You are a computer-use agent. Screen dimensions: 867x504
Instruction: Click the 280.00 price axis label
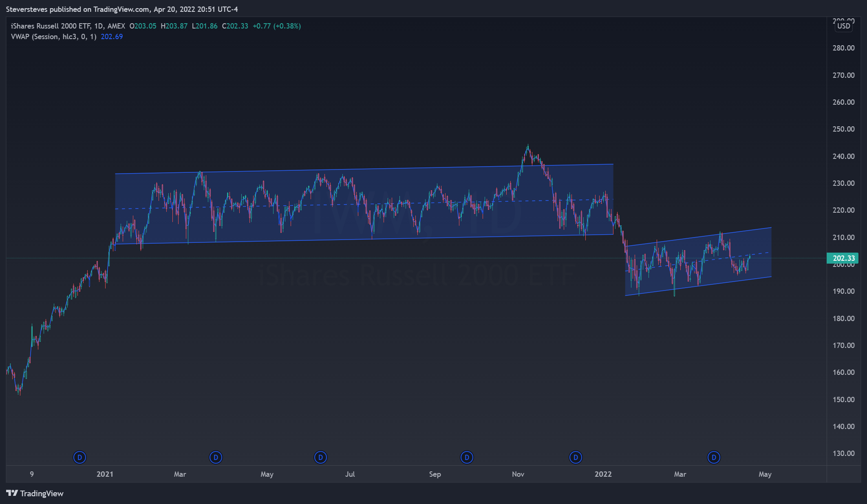[843, 48]
